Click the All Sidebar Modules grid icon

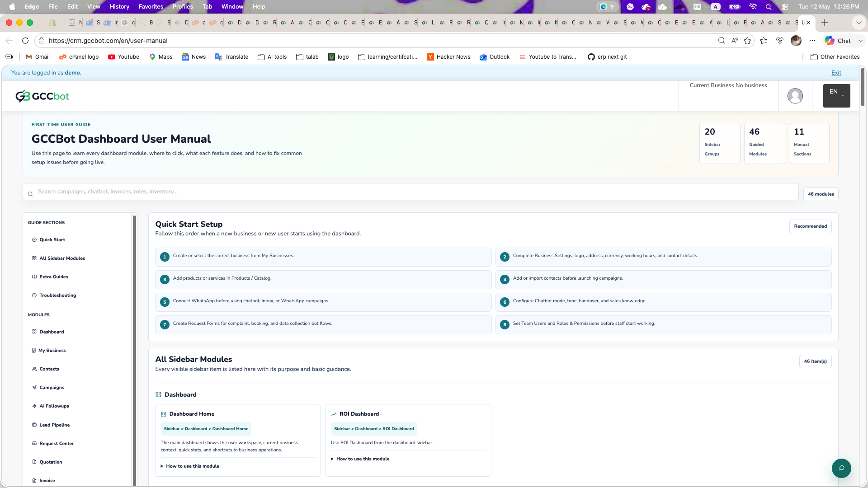point(34,258)
